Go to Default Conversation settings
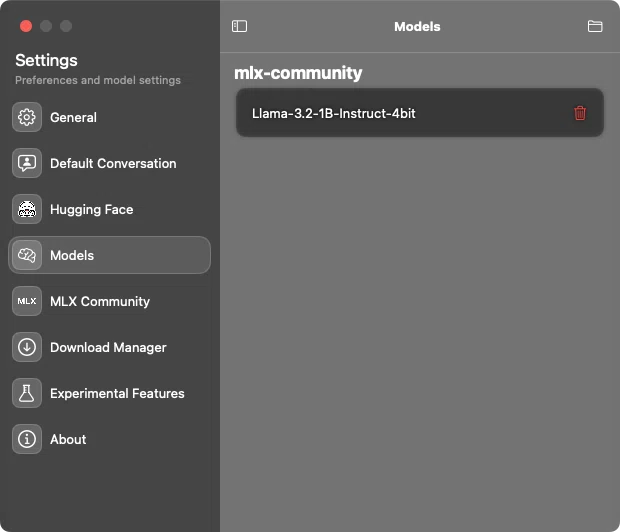620x532 pixels. 109,163
